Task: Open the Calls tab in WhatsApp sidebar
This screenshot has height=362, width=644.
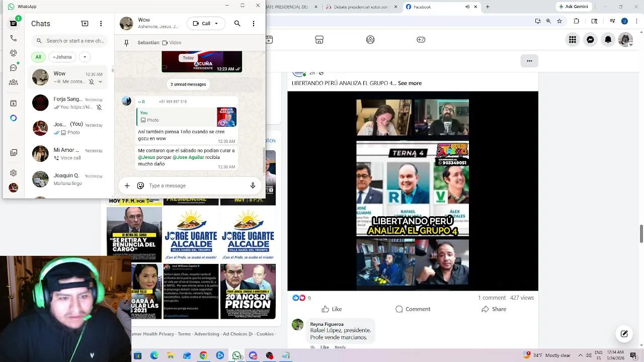Action: pos(14,38)
